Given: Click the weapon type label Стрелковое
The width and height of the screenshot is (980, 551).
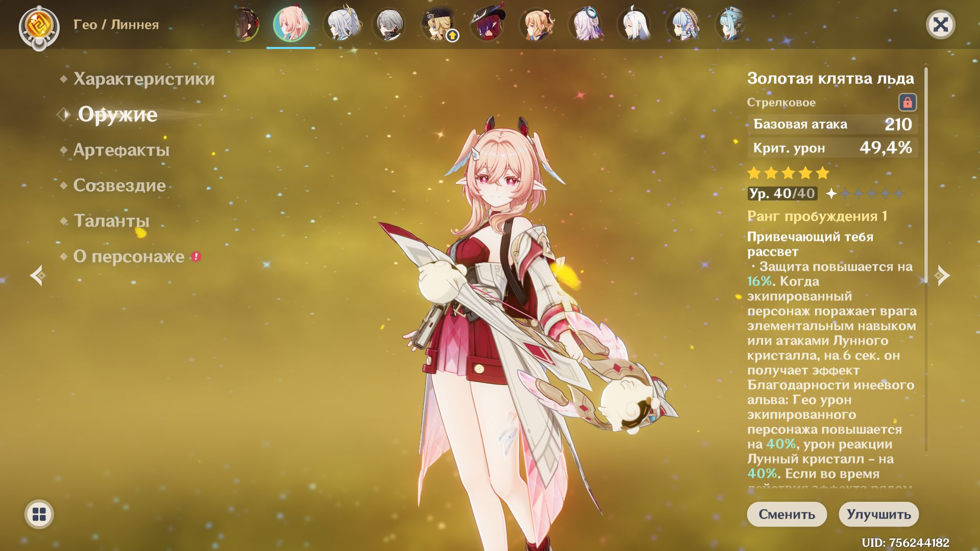Looking at the screenshot, I should click(781, 103).
